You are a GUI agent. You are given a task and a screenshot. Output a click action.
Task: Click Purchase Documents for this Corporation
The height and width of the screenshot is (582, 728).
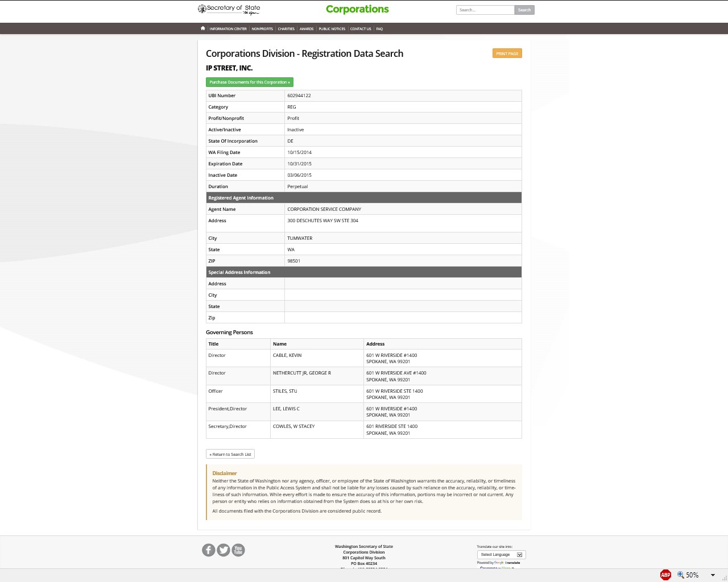[x=250, y=82]
